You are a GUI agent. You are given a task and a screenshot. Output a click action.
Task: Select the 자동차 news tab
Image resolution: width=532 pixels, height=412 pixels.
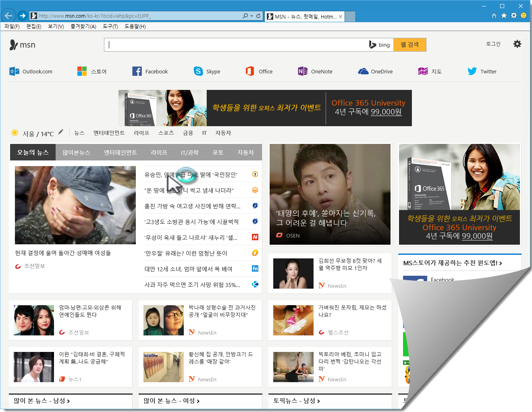[245, 152]
